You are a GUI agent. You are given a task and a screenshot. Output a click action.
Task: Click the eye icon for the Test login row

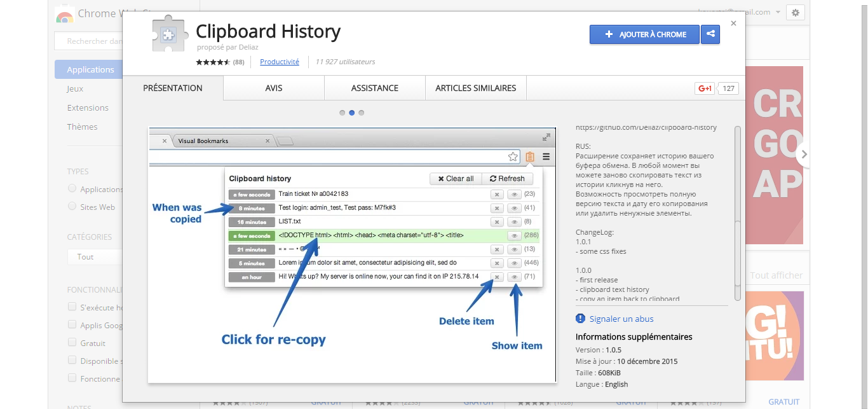tap(514, 208)
